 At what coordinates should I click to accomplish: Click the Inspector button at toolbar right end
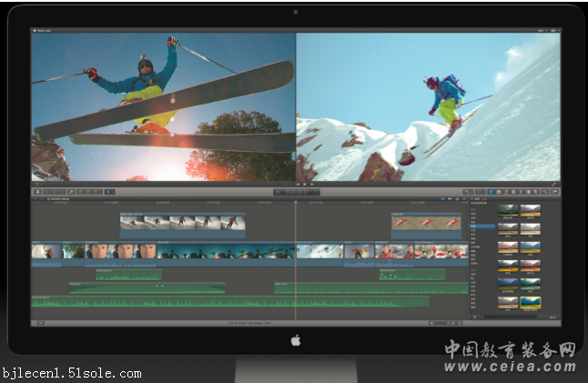click(554, 192)
